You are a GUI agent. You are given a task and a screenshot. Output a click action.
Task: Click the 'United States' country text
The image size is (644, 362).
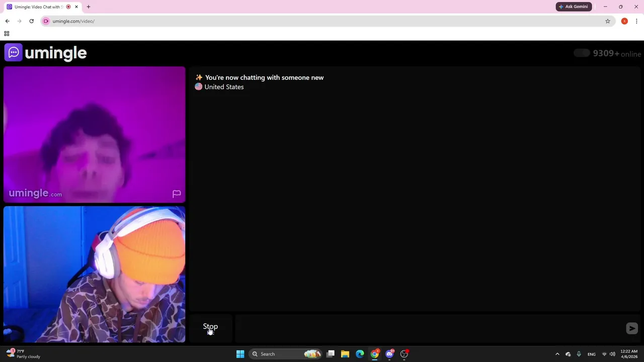click(x=224, y=87)
